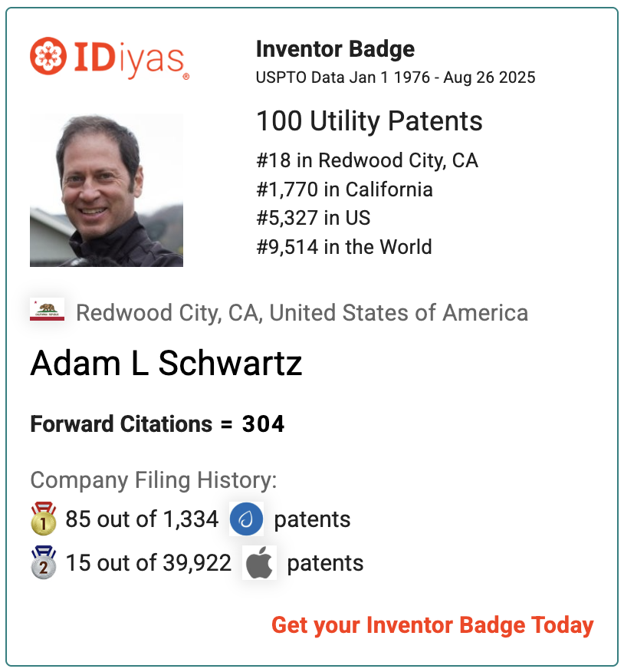Click the #9,514 in the World ranking
This screenshot has height=672, width=624.
point(344,247)
